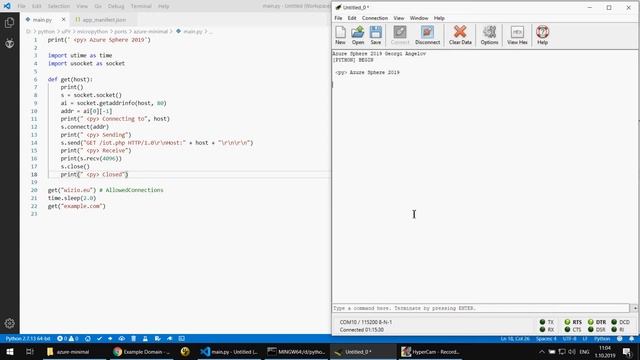Click the Build checkmark icon in status bar
The height and width of the screenshot is (360, 640).
(x=99, y=339)
